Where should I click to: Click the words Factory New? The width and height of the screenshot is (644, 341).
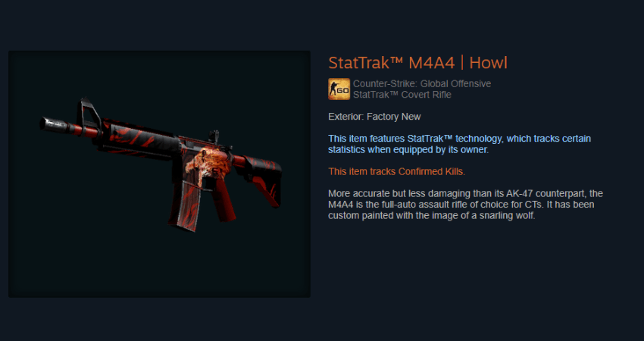coord(393,117)
